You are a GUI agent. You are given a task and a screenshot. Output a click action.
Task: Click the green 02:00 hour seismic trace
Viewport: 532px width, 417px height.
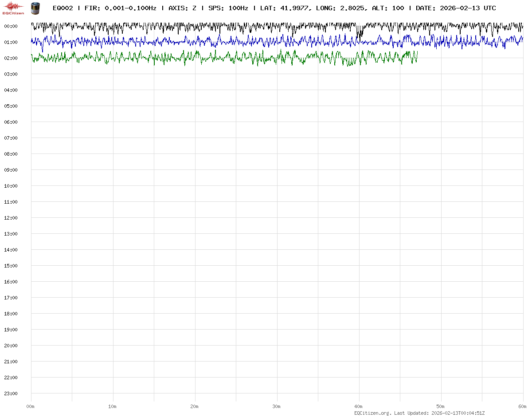point(222,58)
